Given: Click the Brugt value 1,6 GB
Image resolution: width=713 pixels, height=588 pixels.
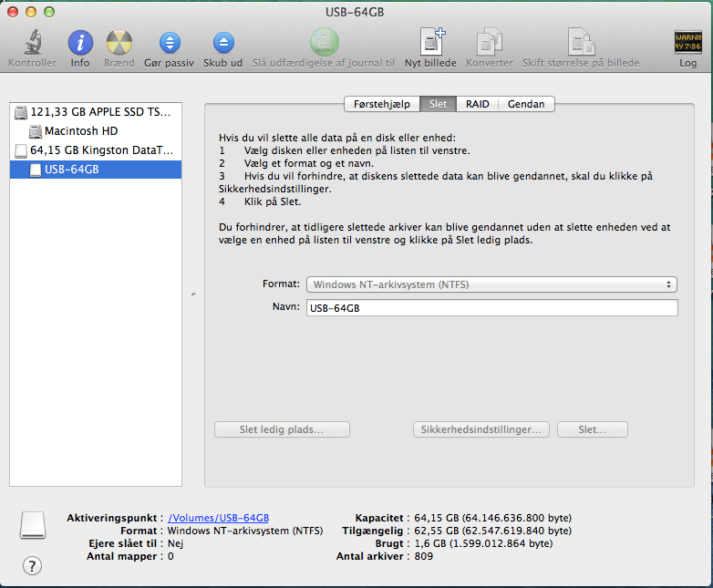Looking at the screenshot, I should pos(483,543).
